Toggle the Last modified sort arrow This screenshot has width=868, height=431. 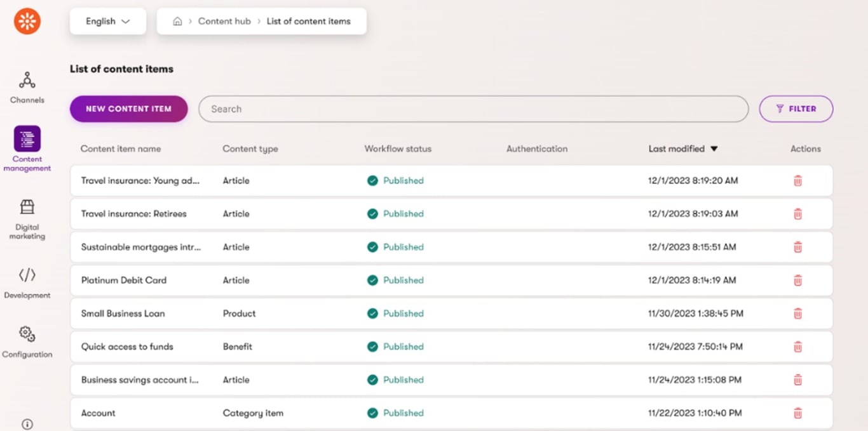point(714,149)
